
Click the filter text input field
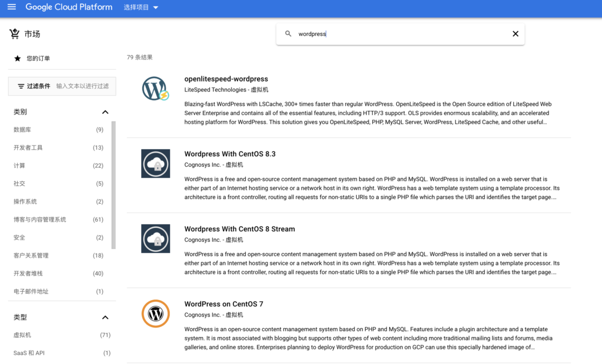[x=82, y=86]
